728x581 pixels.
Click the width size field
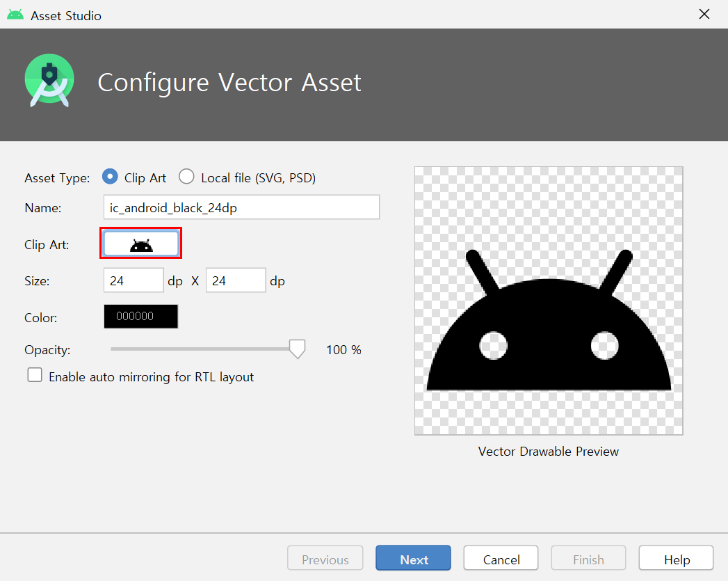coord(134,280)
